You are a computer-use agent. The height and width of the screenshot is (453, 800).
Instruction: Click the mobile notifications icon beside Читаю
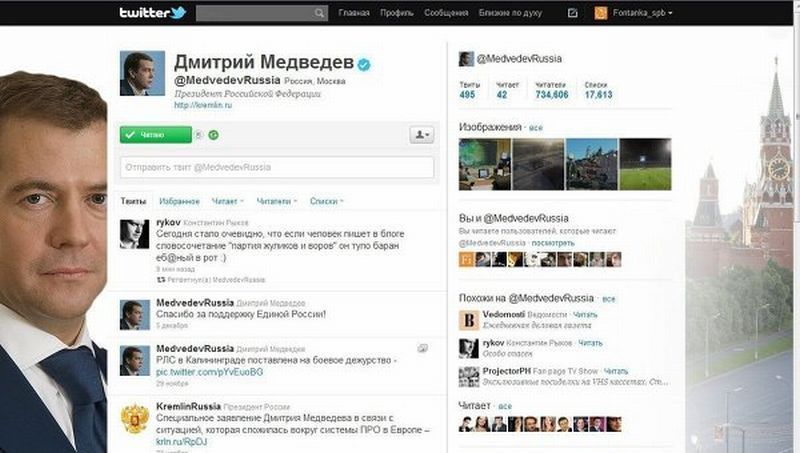199,135
